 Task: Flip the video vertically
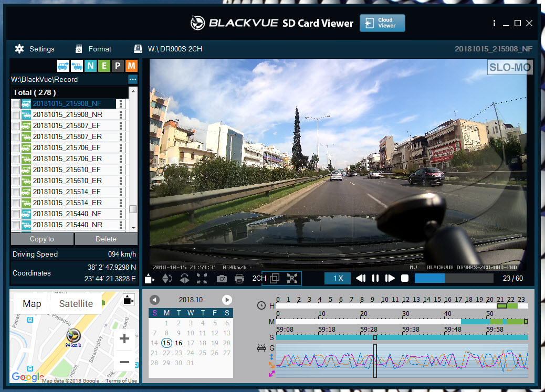click(185, 278)
